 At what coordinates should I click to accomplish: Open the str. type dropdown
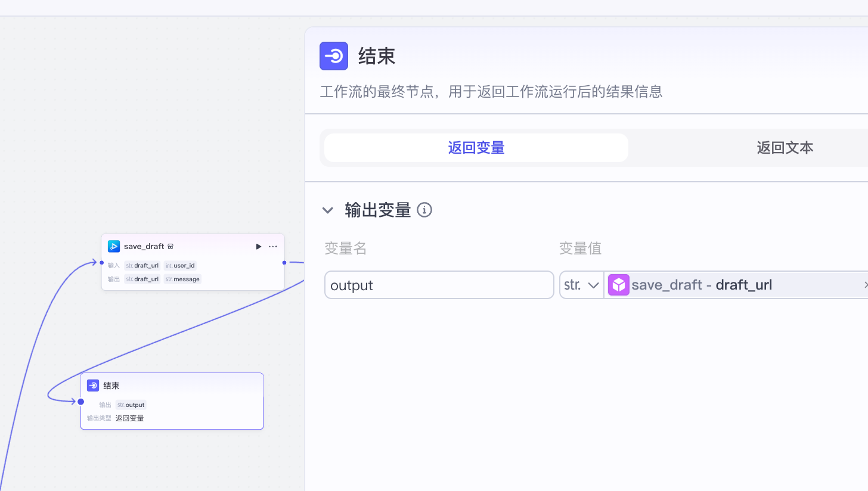pyautogui.click(x=581, y=284)
